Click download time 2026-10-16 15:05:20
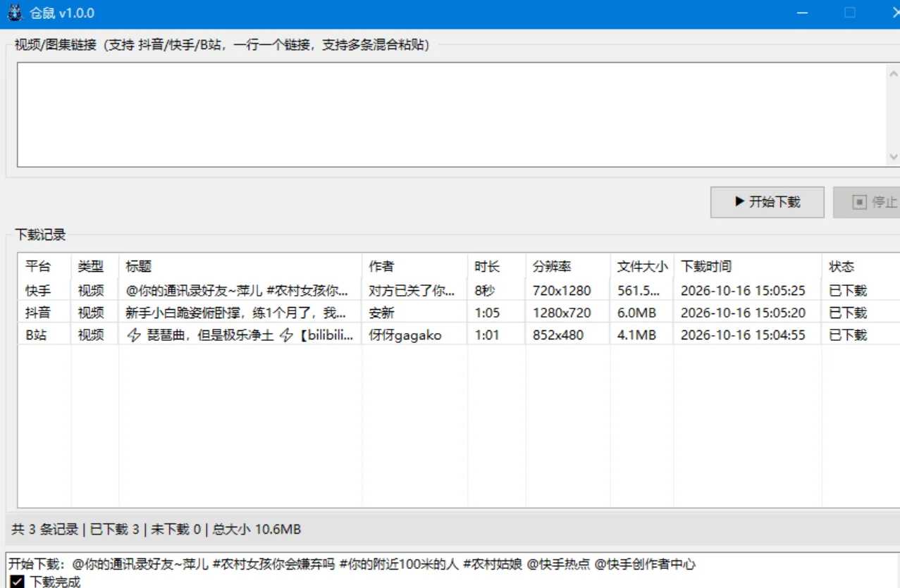 point(743,313)
